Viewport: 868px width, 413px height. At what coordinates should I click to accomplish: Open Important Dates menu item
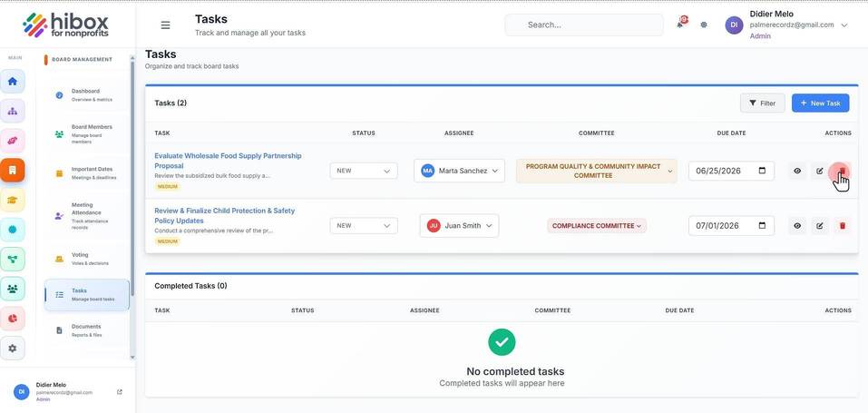pyautogui.click(x=86, y=173)
